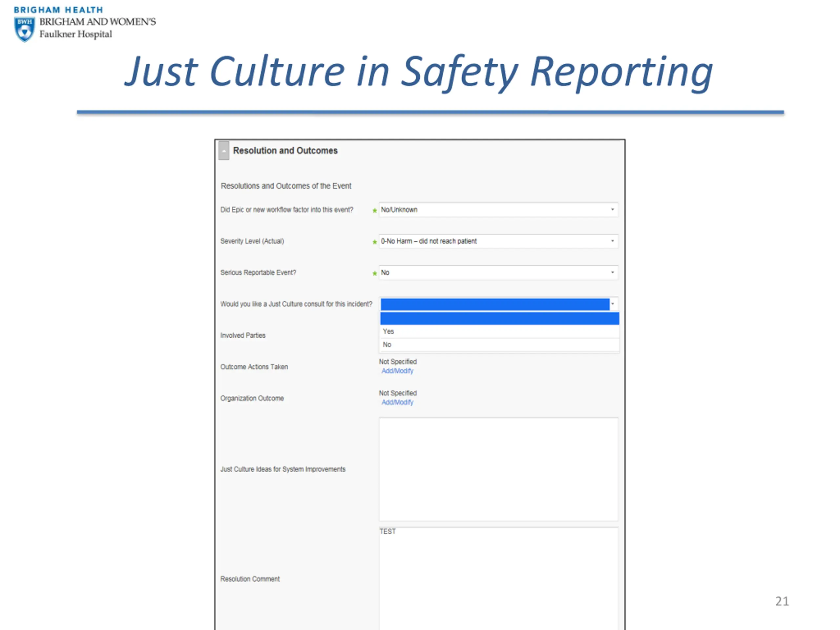This screenshot has height=630, width=840.
Task: Click the slide number 21
Action: tap(782, 601)
